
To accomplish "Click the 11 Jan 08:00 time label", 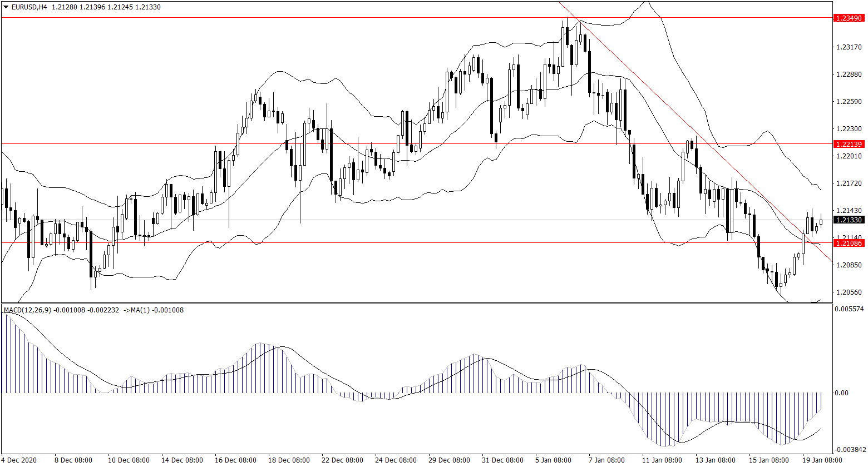I will pyautogui.click(x=661, y=460).
